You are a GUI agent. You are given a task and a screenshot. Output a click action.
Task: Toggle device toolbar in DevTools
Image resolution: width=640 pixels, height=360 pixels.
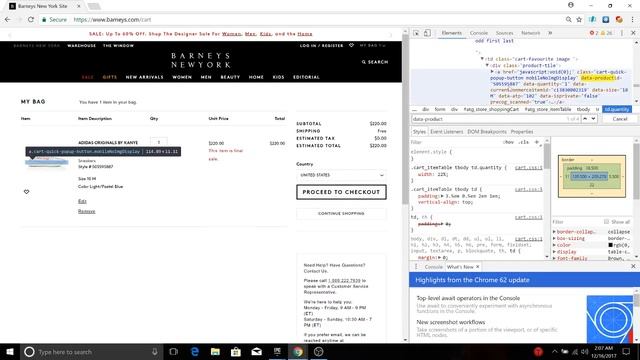coord(427,33)
